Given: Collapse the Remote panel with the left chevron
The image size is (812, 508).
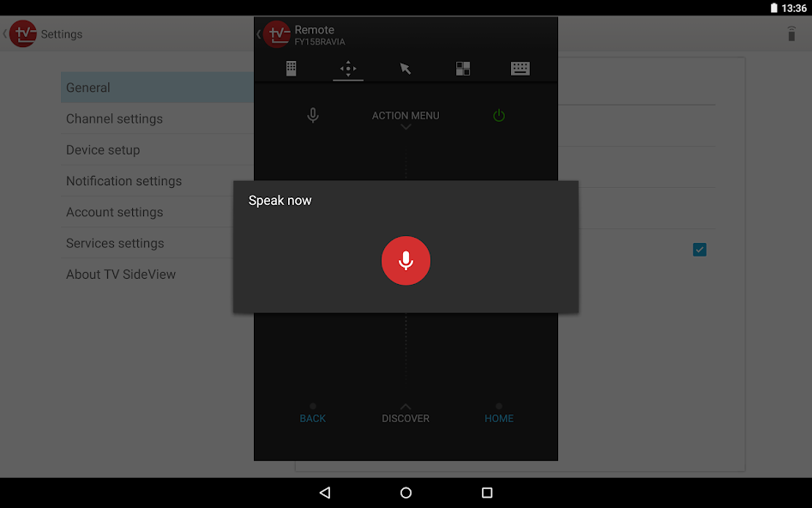Looking at the screenshot, I should pyautogui.click(x=257, y=34).
